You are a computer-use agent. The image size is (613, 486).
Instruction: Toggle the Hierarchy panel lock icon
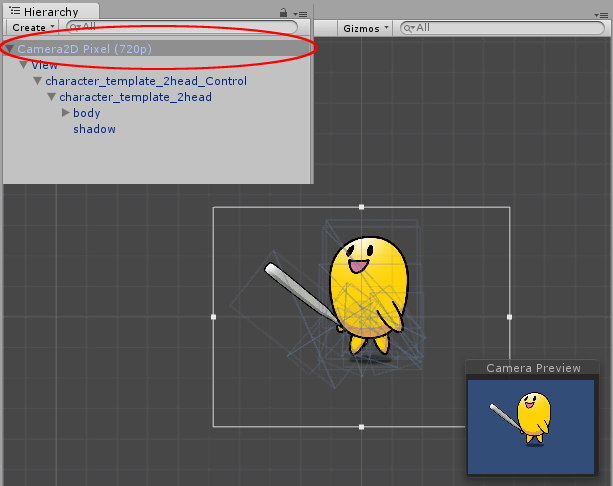point(283,13)
